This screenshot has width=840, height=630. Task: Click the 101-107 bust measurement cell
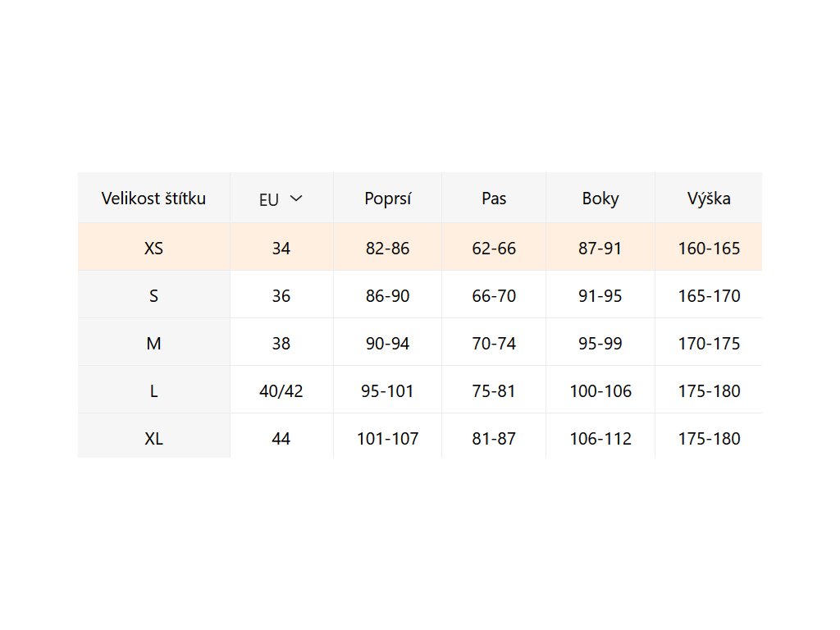click(387, 438)
